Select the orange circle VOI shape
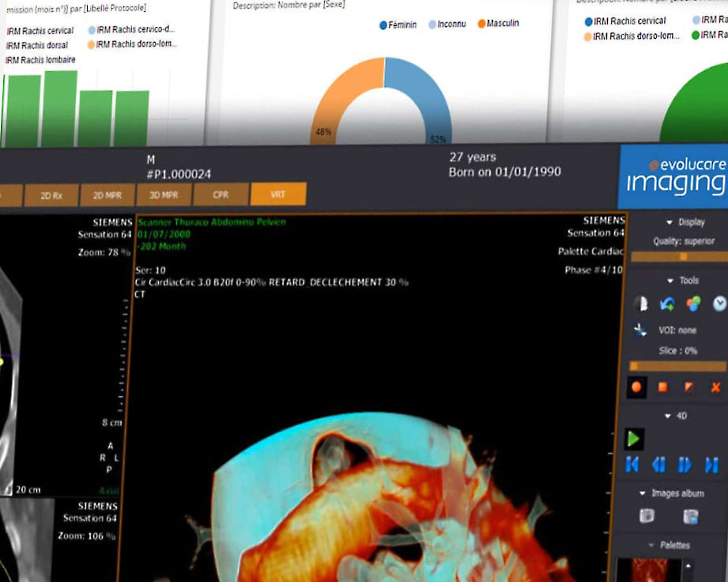Image resolution: width=728 pixels, height=582 pixels. tap(636, 387)
